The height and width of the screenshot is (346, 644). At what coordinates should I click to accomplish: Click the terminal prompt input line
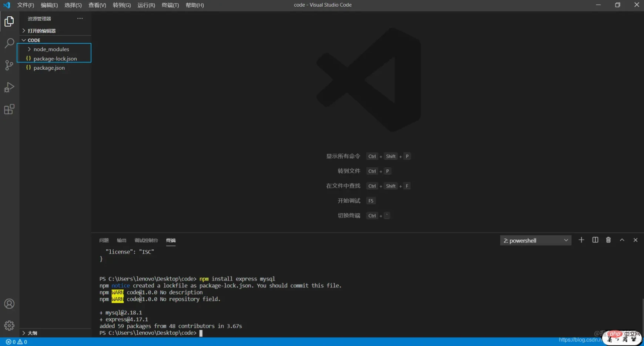[151, 333]
